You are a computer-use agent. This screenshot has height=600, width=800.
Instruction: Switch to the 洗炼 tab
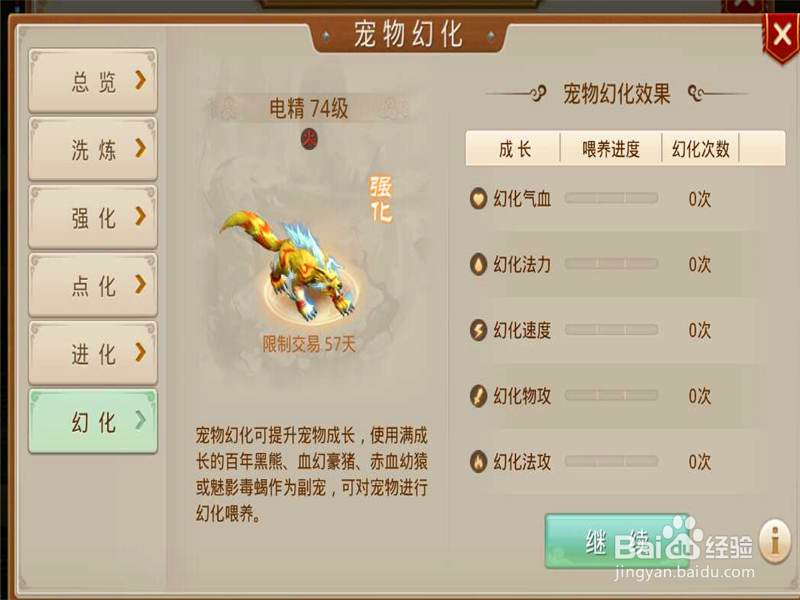pyautogui.click(x=93, y=149)
